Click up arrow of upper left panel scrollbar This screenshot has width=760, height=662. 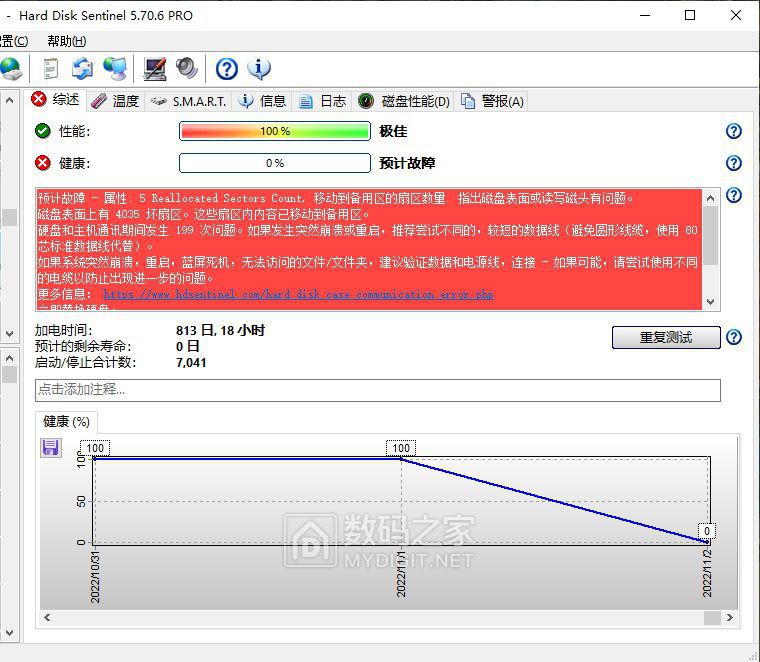coord(9,100)
